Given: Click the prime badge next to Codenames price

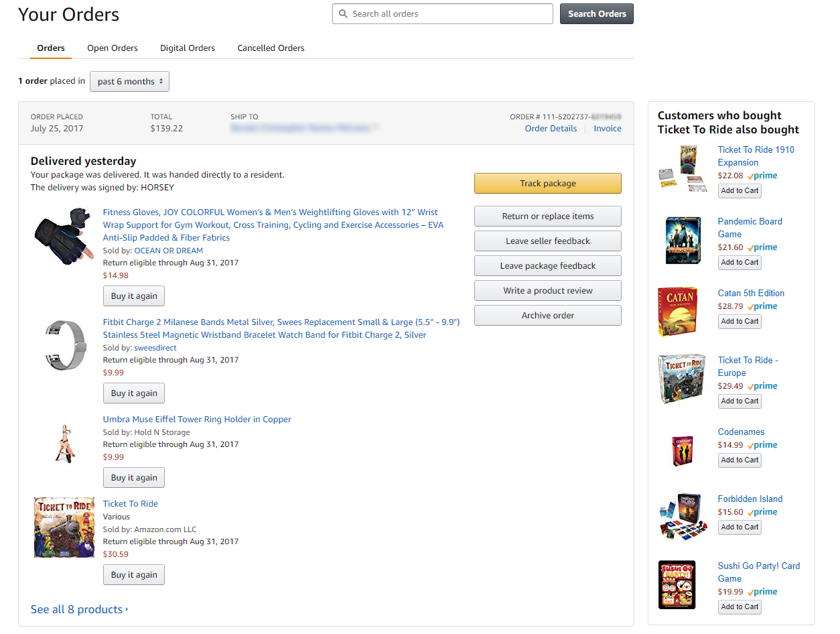Looking at the screenshot, I should click(762, 445).
